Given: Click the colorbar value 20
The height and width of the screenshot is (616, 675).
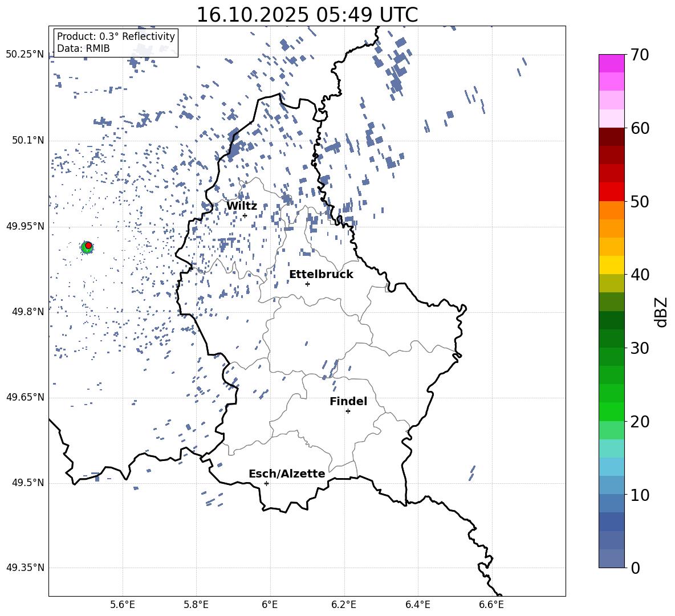Looking at the screenshot, I should pos(640,421).
